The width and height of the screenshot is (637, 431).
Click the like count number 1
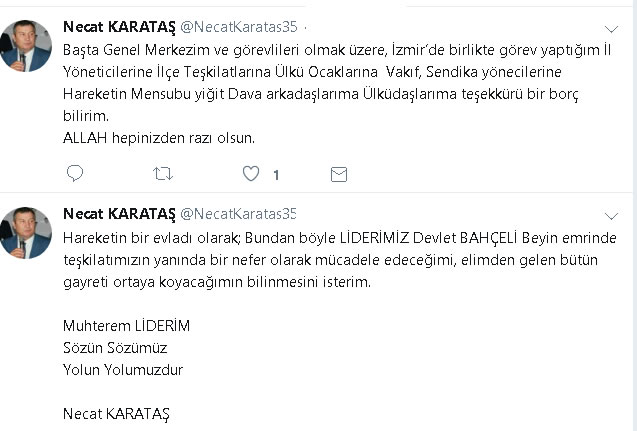[x=276, y=175]
